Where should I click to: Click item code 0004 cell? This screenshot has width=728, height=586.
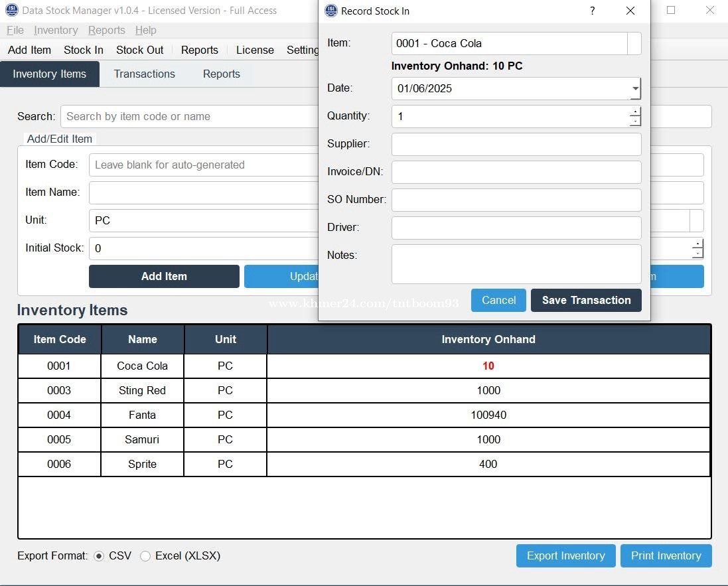tap(60, 415)
